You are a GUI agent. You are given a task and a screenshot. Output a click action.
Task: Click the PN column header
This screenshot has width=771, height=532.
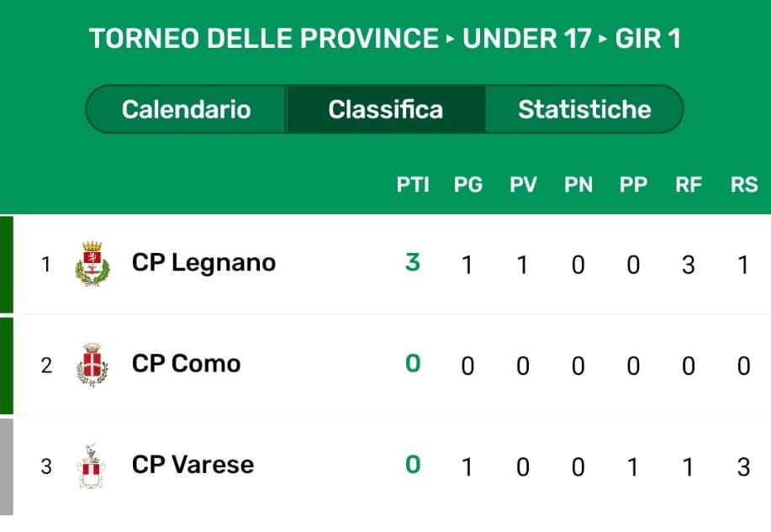[x=578, y=186]
